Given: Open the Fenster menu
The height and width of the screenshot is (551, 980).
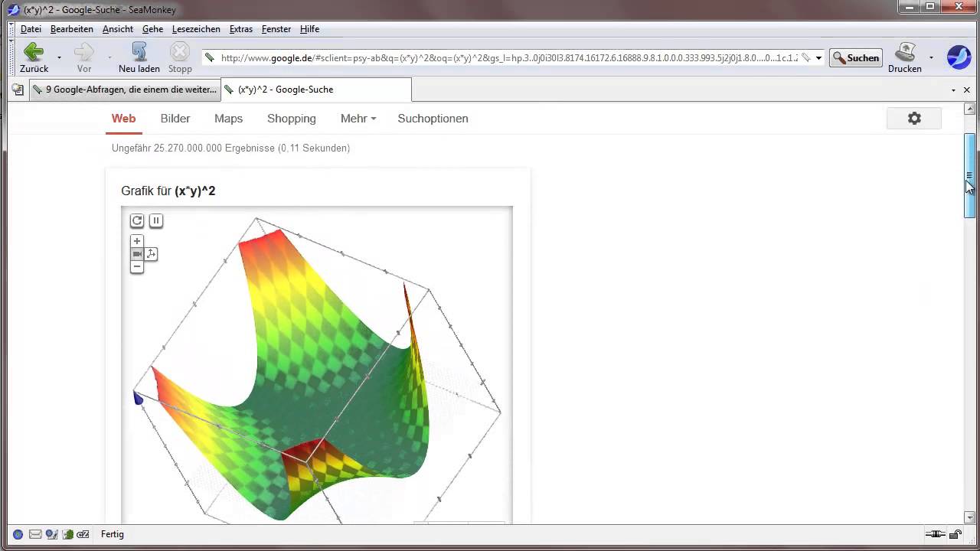Looking at the screenshot, I should pyautogui.click(x=276, y=29).
